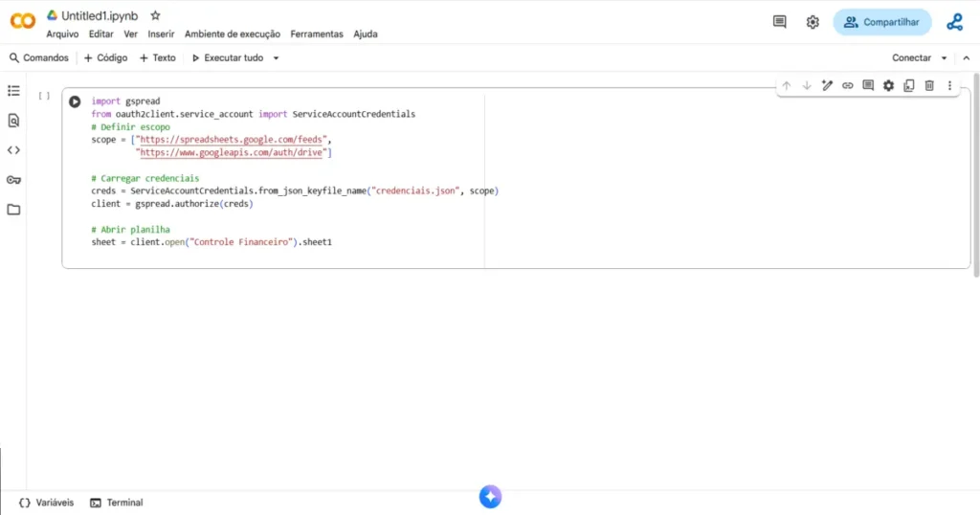Rename the notebook title Untitled1.ipynb
Screen dimensions: 980x515
pos(100,15)
